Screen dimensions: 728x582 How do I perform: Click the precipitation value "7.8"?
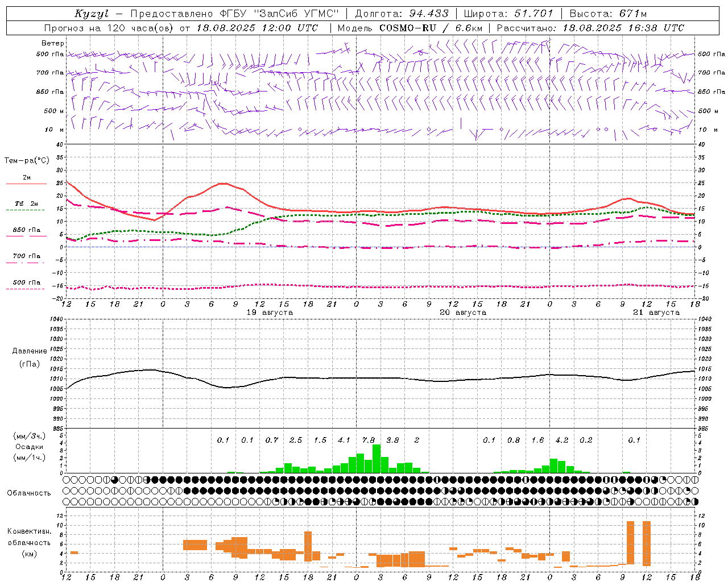pos(369,440)
